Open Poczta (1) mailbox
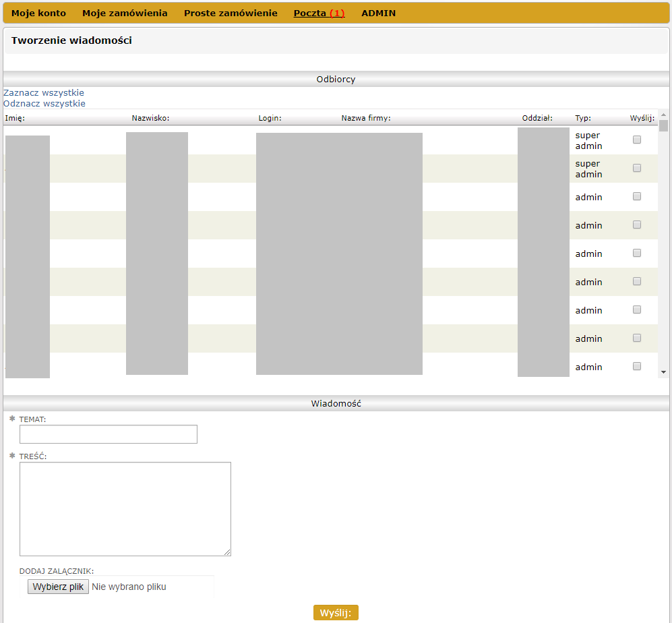This screenshot has width=672, height=623. 319,13
